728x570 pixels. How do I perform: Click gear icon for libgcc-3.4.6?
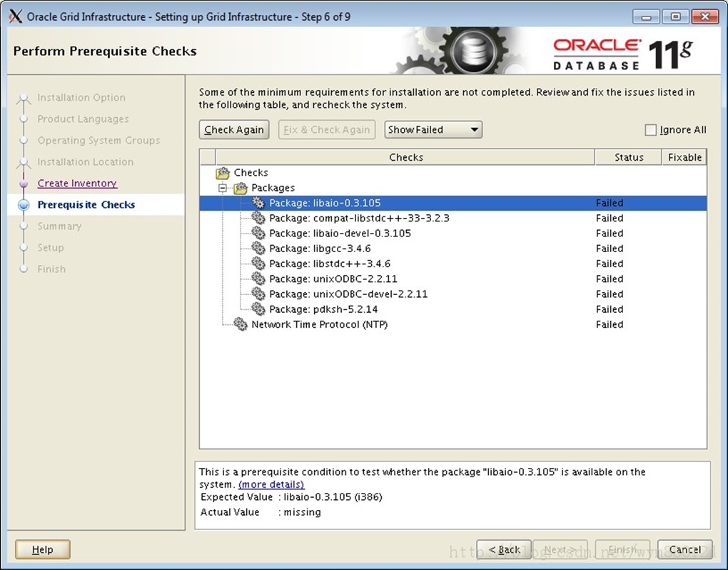[x=258, y=249]
